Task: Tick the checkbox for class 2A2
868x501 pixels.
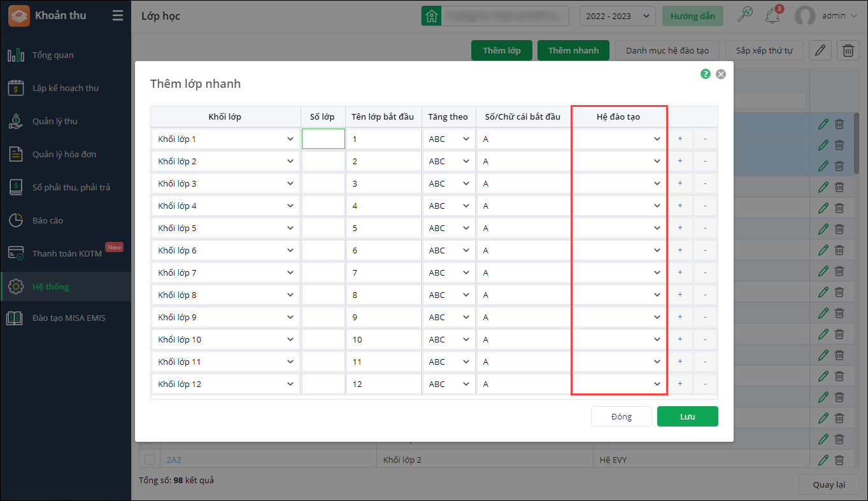Action: pos(150,460)
